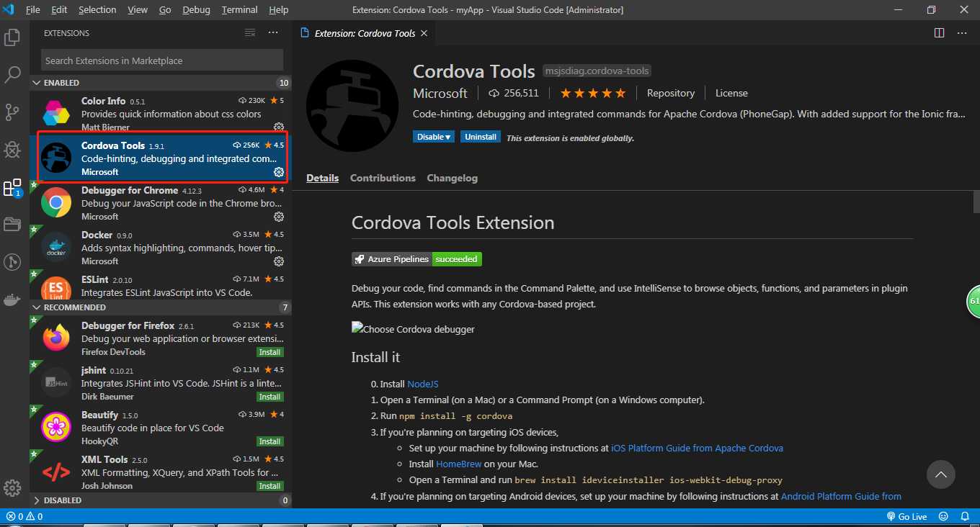
Task: Select the Color Info extension entry
Action: point(160,114)
